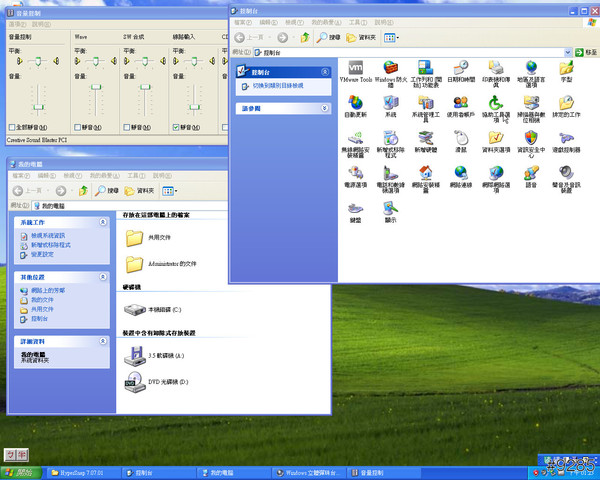The image size is (600, 480).
Task: Open the 滑鼠 (Mouse) control panel icon
Action: point(461,137)
